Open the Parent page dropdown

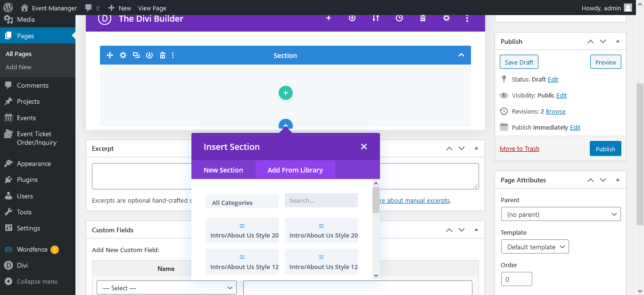coord(561,214)
